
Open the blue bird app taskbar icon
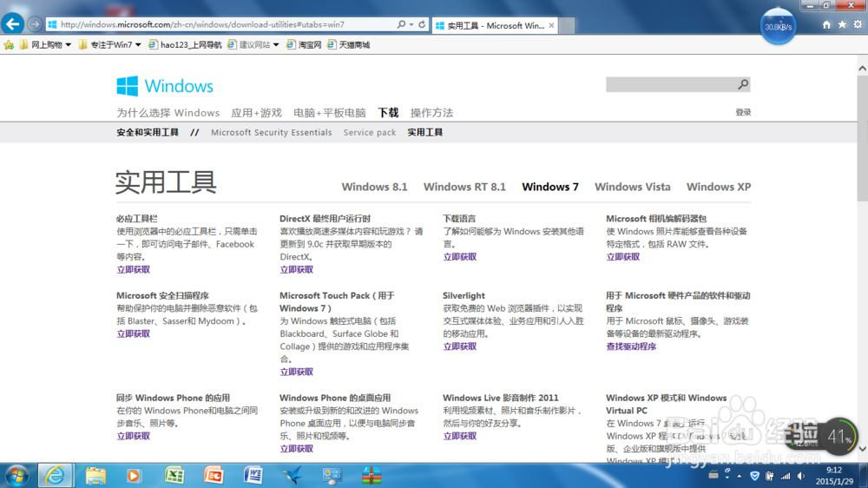coord(293,475)
